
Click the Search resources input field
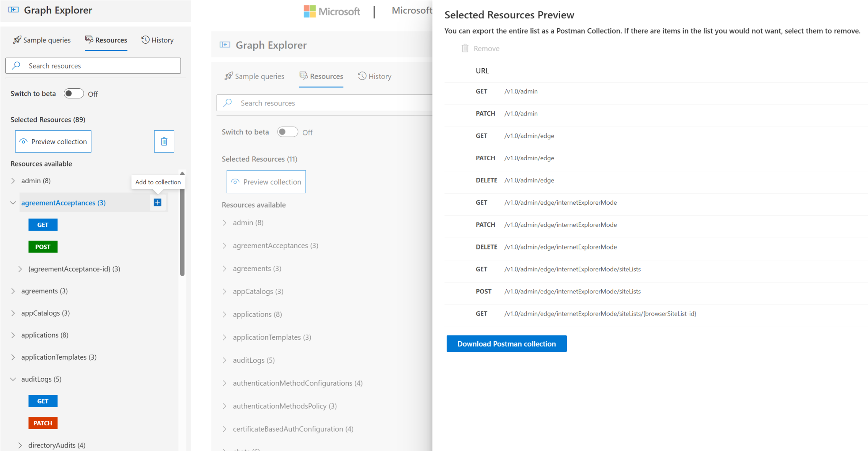[93, 65]
